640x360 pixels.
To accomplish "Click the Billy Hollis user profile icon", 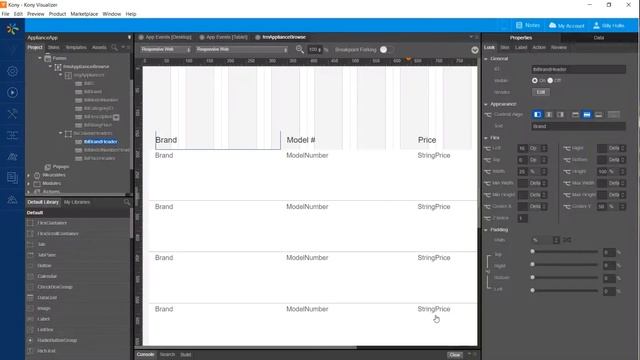I will (596, 25).
